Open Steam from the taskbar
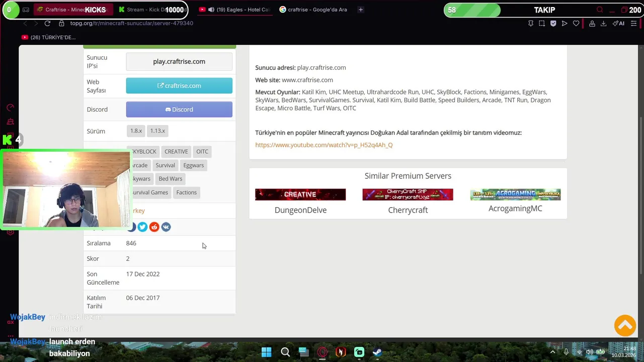Screen dimensions: 644x362 pyautogui.click(x=377, y=352)
